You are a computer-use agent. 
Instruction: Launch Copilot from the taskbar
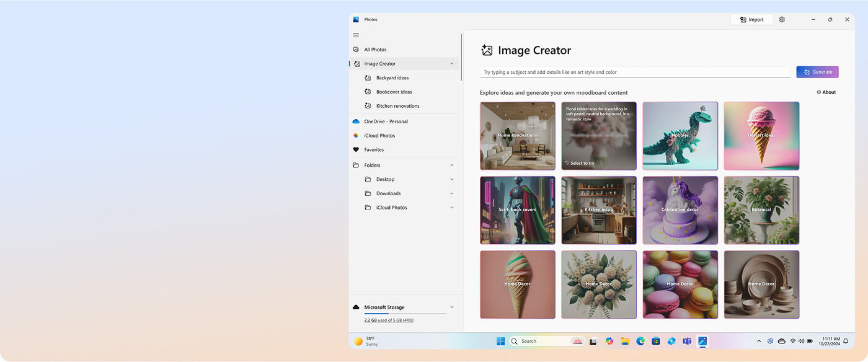click(609, 342)
